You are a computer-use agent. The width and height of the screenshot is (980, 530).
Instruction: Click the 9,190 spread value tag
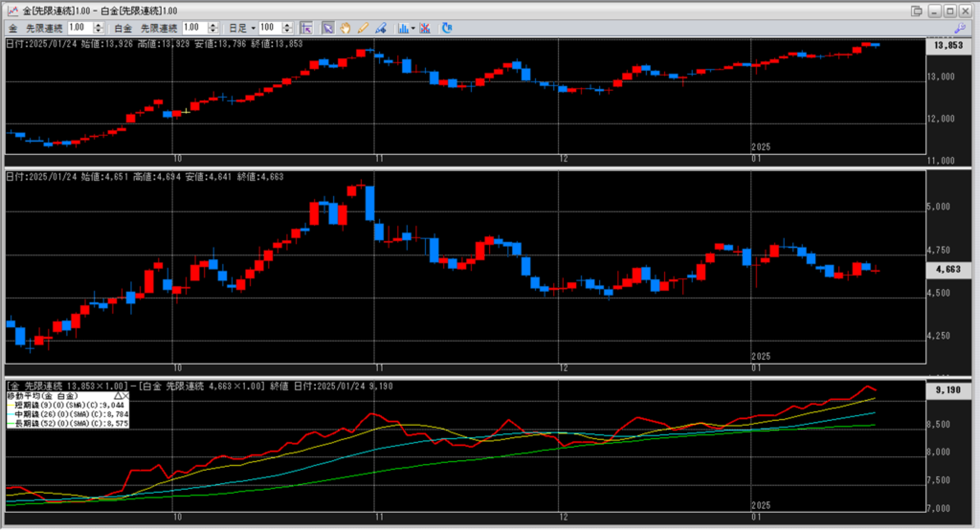point(948,390)
